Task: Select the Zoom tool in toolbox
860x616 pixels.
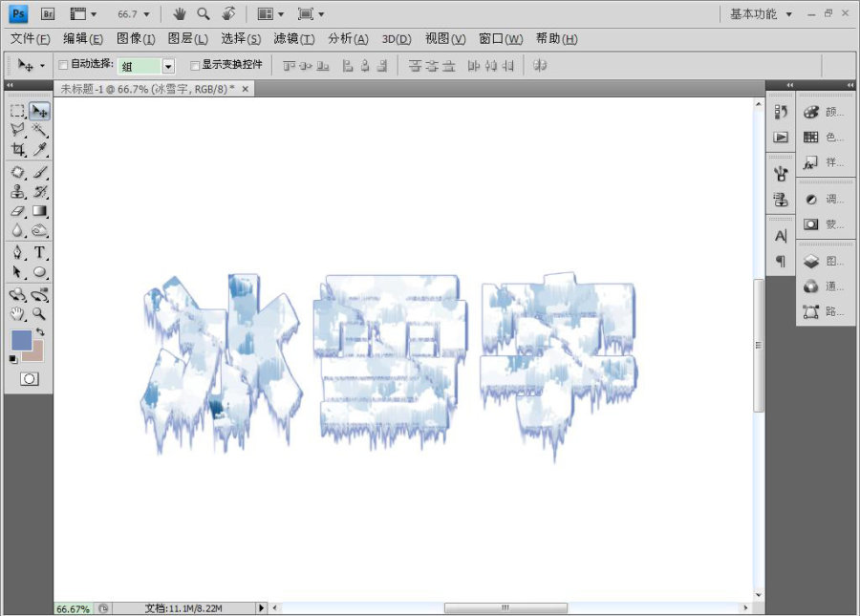Action: click(39, 314)
